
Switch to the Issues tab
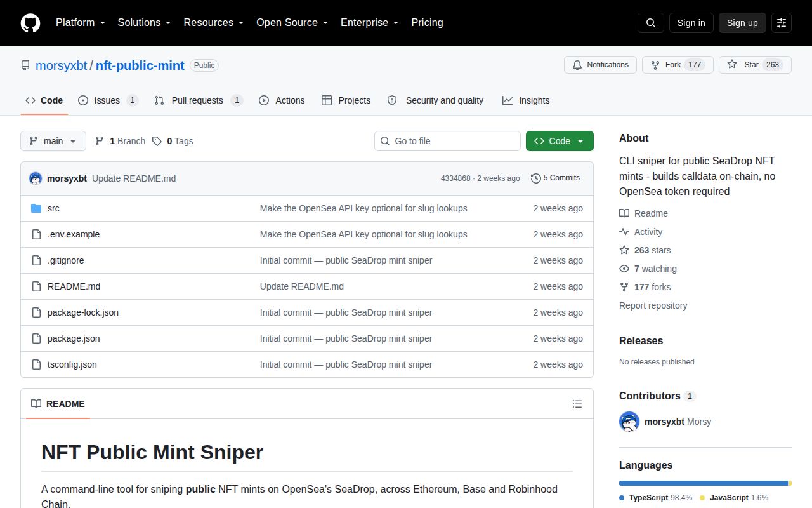(108, 100)
